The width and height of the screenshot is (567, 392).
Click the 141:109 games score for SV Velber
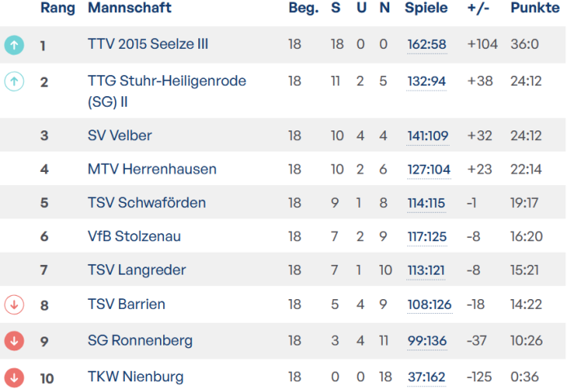pyautogui.click(x=427, y=136)
